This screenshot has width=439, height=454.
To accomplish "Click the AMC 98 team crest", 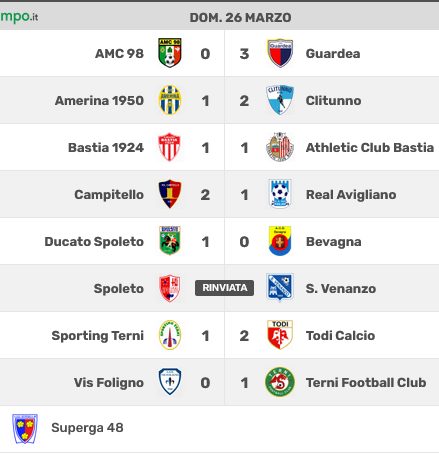I will [x=170, y=53].
